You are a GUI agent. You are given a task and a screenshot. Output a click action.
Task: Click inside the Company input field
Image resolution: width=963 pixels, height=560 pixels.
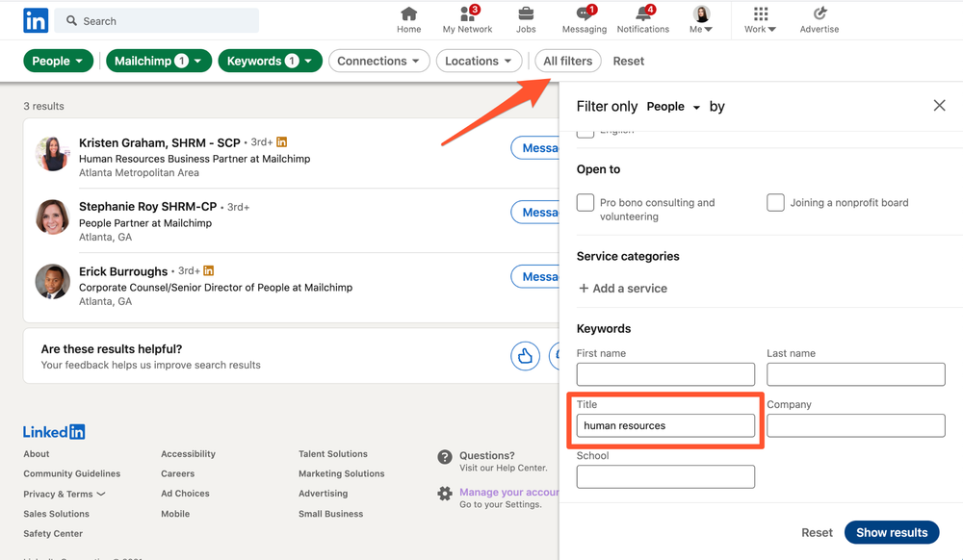click(855, 425)
